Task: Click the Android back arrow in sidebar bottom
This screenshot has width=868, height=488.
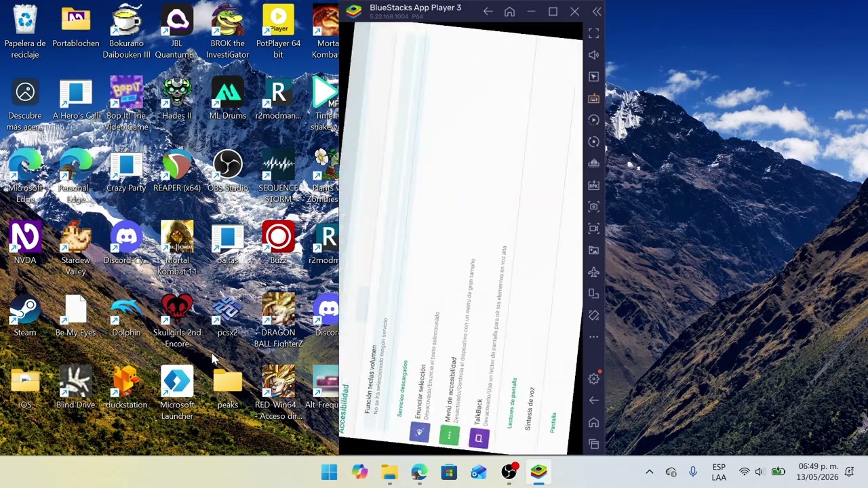Action: [x=593, y=401]
